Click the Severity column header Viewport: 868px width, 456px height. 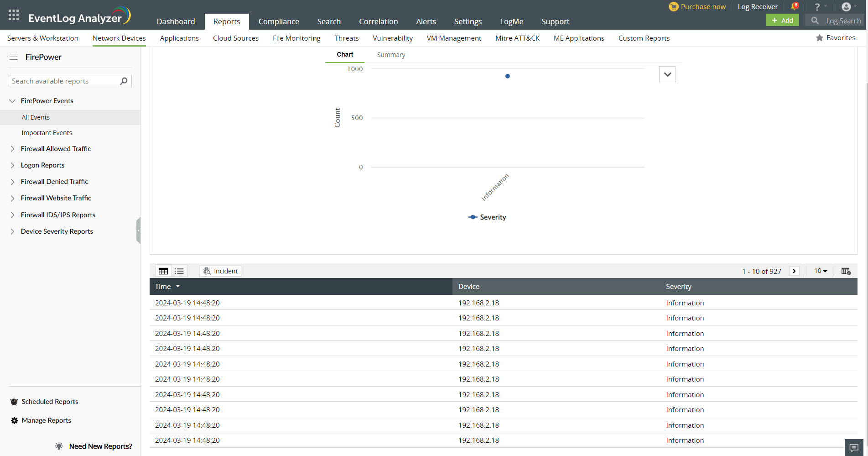(x=678, y=287)
